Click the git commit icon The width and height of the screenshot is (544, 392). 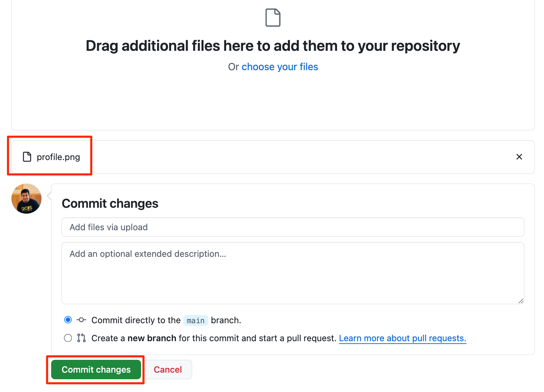[81, 320]
